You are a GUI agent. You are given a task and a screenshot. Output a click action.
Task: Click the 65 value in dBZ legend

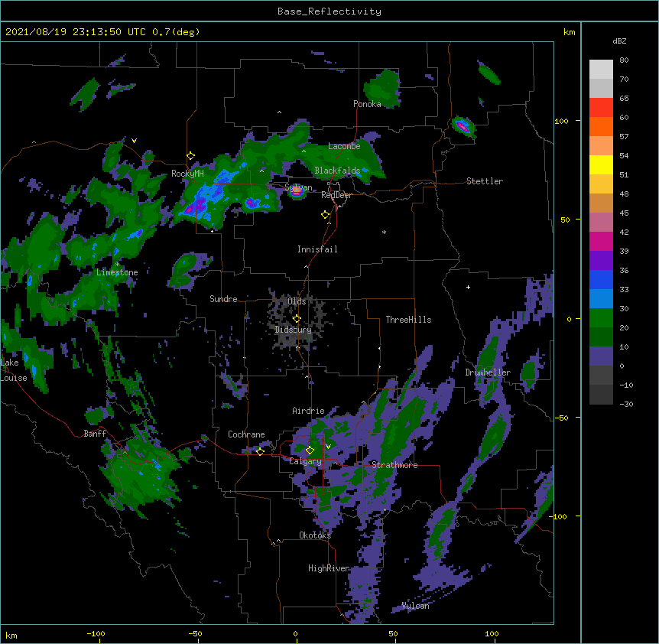pos(624,98)
